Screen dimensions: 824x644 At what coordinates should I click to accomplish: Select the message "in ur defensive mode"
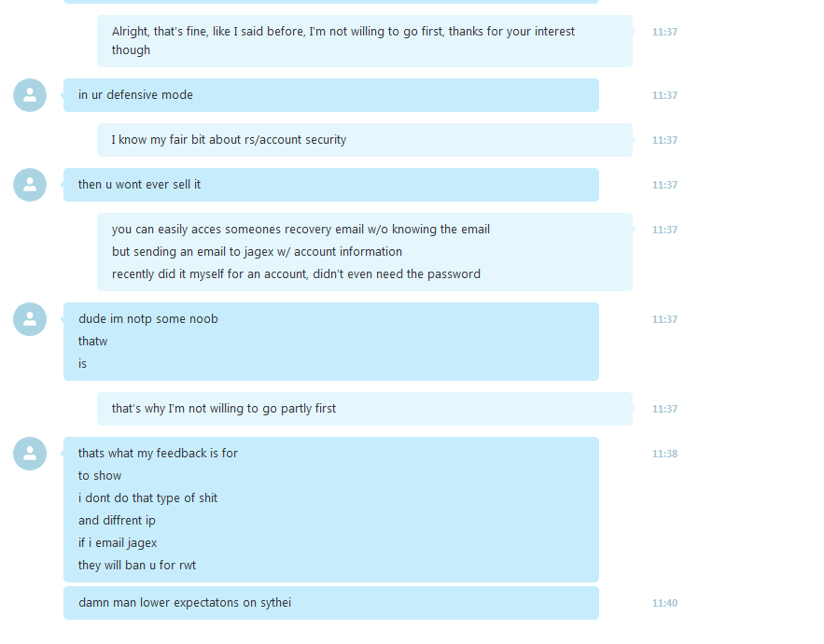pos(331,95)
